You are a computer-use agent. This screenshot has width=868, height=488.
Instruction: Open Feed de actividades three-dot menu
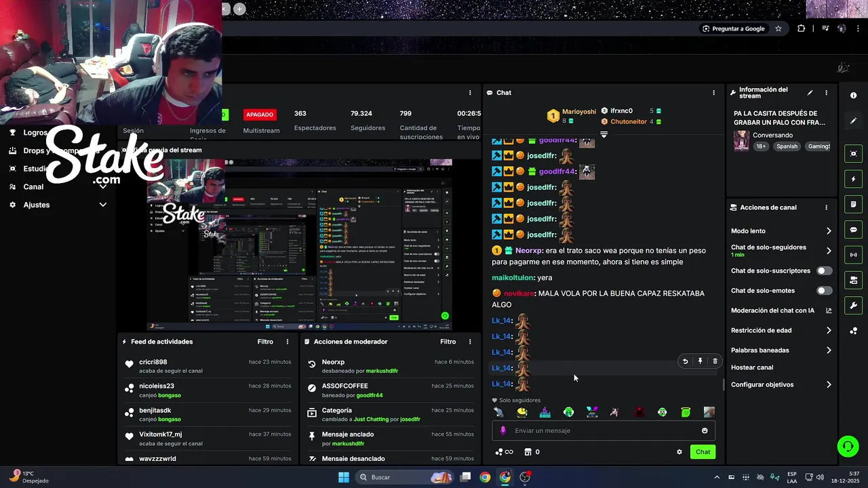(288, 342)
